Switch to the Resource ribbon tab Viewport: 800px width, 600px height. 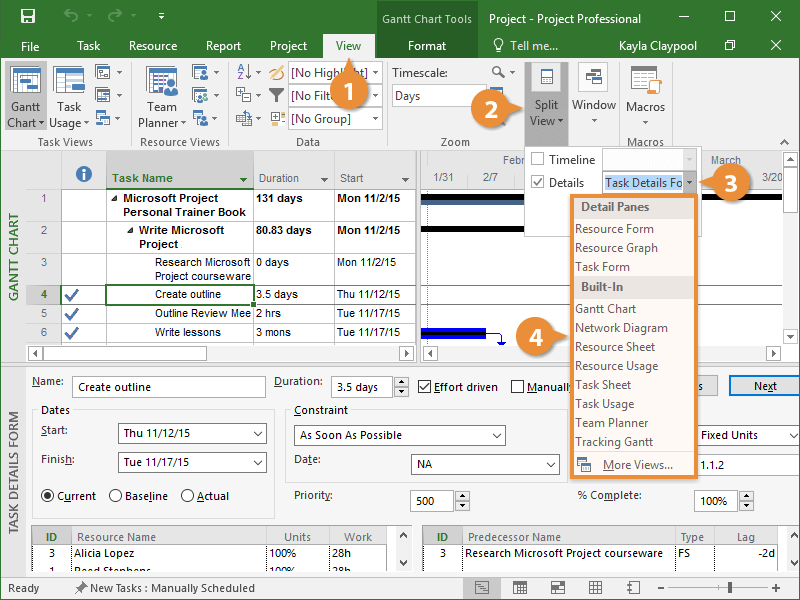click(x=153, y=46)
